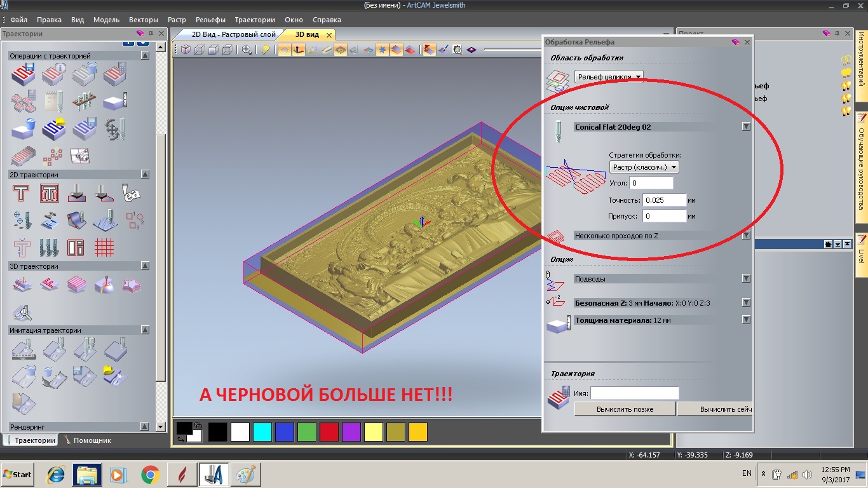The image size is (868, 488).
Task: Click the red machine simulation icon in 3D toolbar
Action: point(430,50)
